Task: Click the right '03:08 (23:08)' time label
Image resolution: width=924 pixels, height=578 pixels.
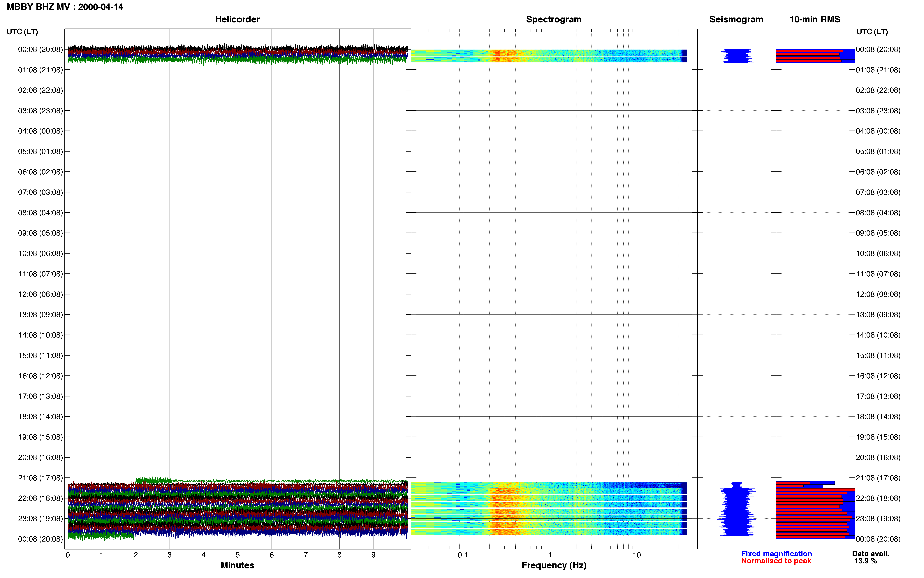Action: (878, 111)
